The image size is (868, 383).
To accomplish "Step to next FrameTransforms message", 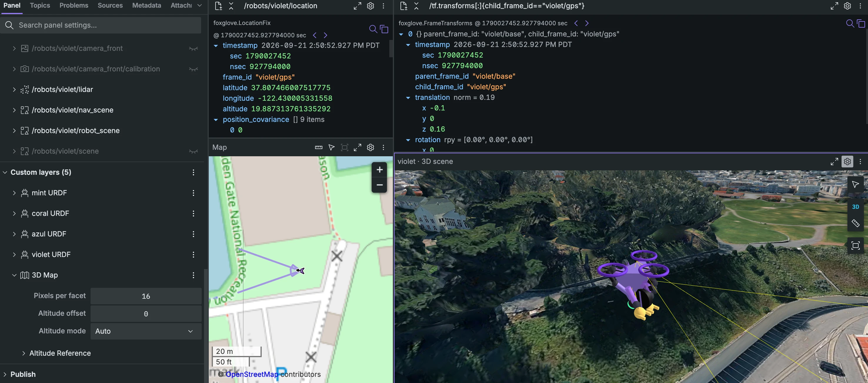I will 587,23.
